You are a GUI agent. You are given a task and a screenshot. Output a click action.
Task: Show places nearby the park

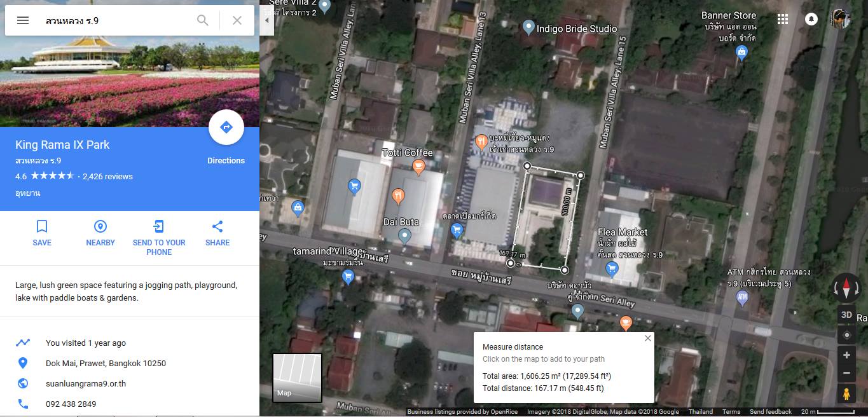[x=100, y=233]
